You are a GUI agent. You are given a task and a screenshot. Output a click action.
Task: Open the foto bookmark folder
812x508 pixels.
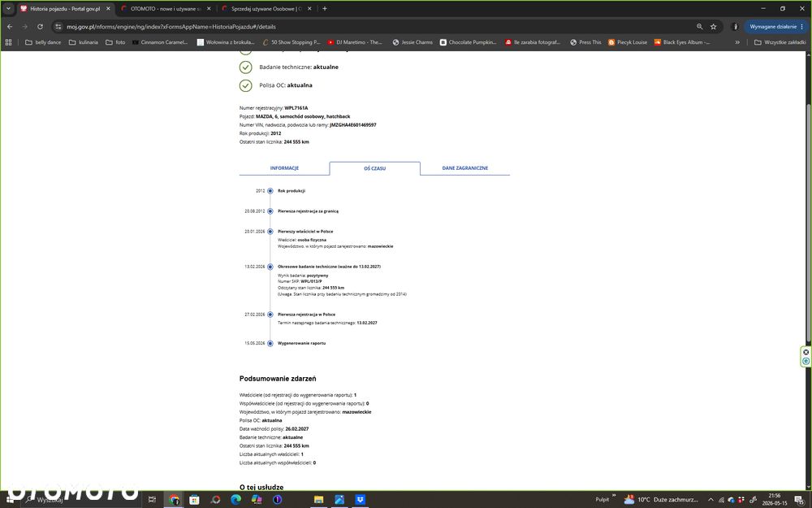(115, 42)
